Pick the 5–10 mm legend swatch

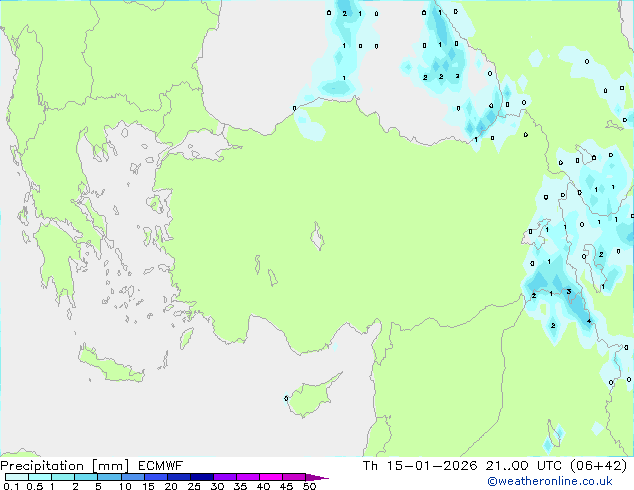pos(109,477)
